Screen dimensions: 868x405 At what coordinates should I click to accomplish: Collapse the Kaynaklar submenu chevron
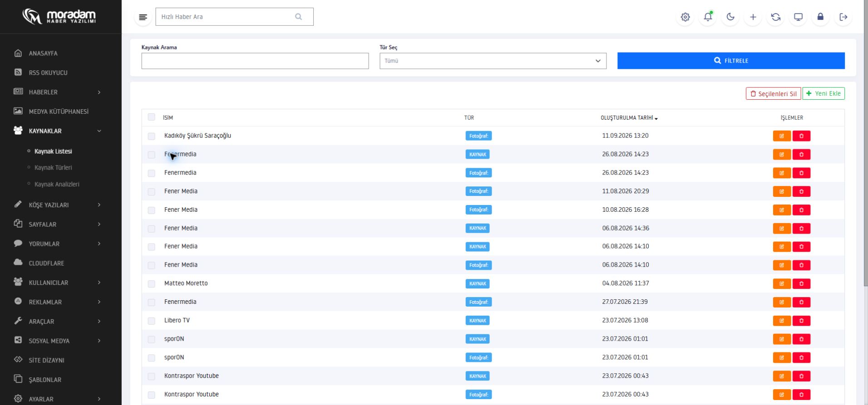(99, 131)
